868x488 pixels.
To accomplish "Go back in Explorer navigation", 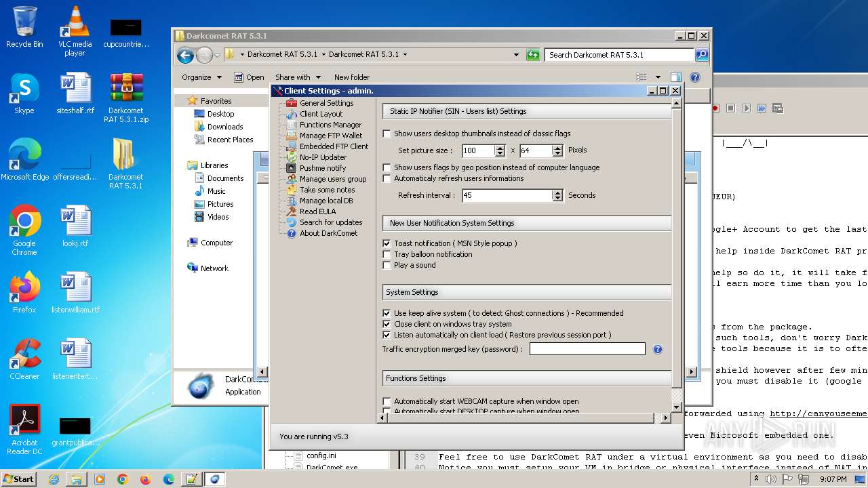I will pos(185,55).
